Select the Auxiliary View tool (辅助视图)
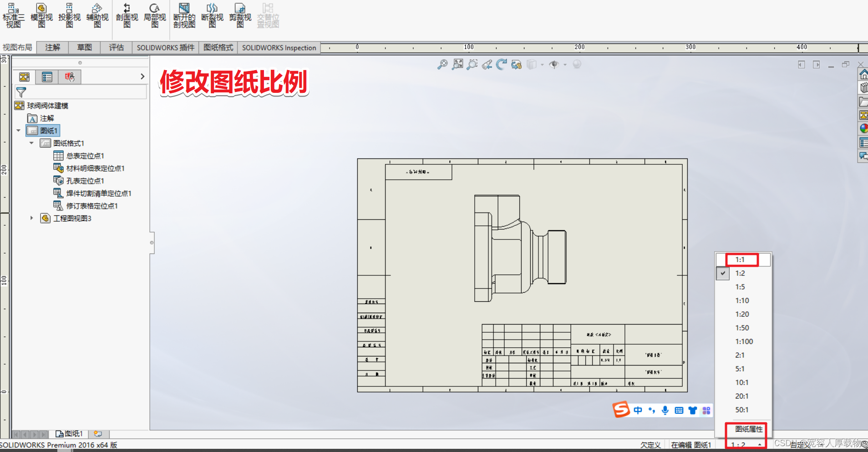The height and width of the screenshot is (452, 868). [97, 15]
